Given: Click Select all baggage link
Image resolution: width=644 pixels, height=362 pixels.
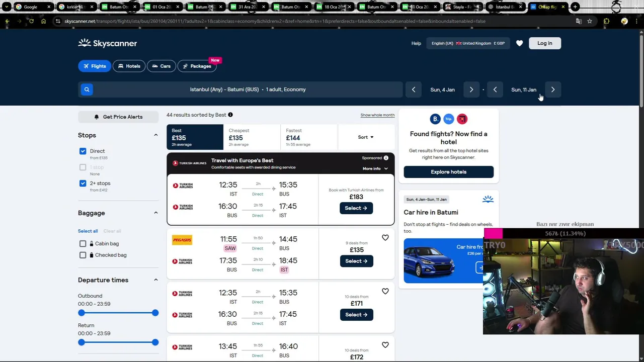Looking at the screenshot, I should click(88, 231).
